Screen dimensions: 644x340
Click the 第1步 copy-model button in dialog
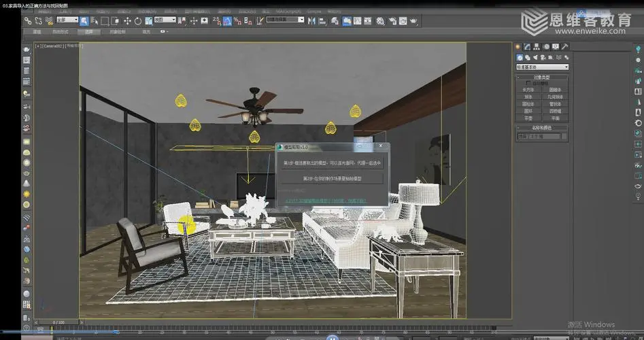point(333,164)
